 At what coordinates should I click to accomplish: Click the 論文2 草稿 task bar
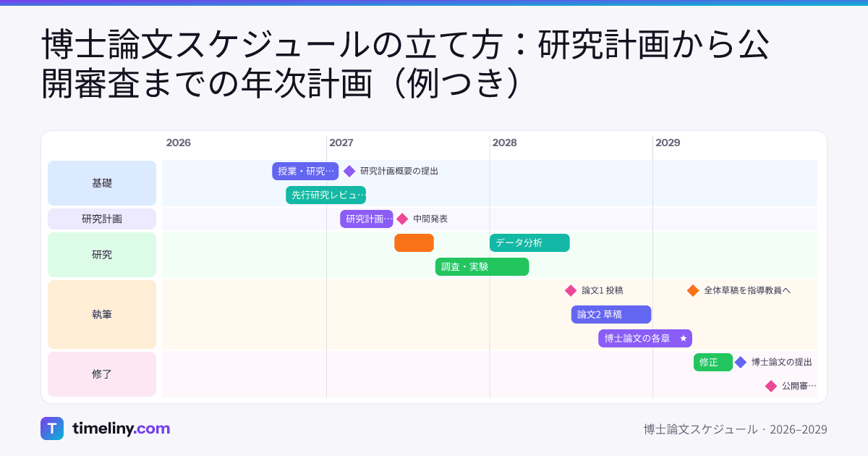click(611, 314)
